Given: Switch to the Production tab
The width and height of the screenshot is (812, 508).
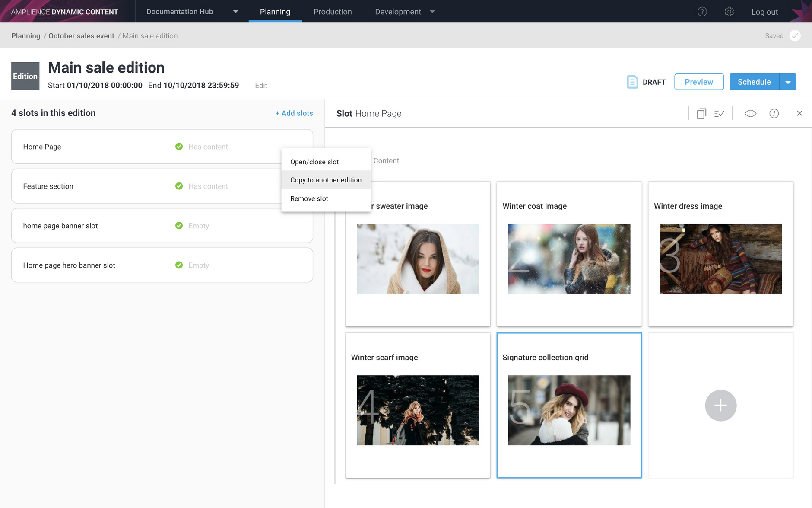Looking at the screenshot, I should pos(333,12).
